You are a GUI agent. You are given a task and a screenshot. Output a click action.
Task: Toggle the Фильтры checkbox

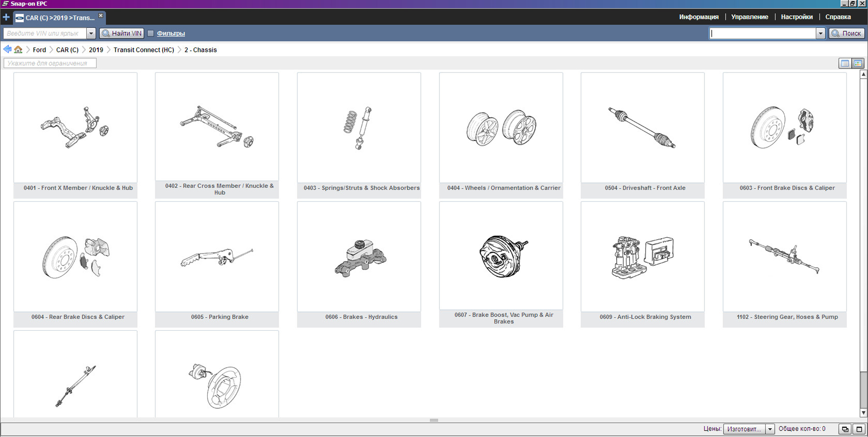point(151,33)
